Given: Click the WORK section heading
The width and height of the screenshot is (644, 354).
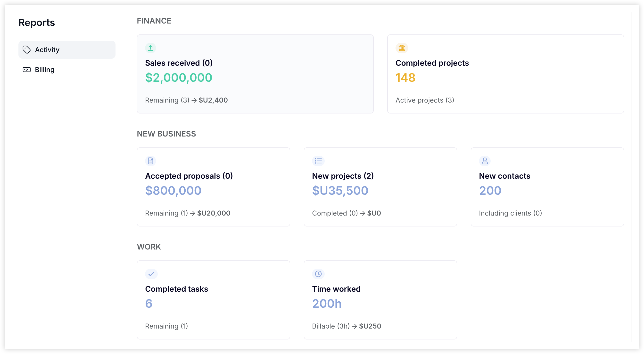Looking at the screenshot, I should pyautogui.click(x=149, y=247).
